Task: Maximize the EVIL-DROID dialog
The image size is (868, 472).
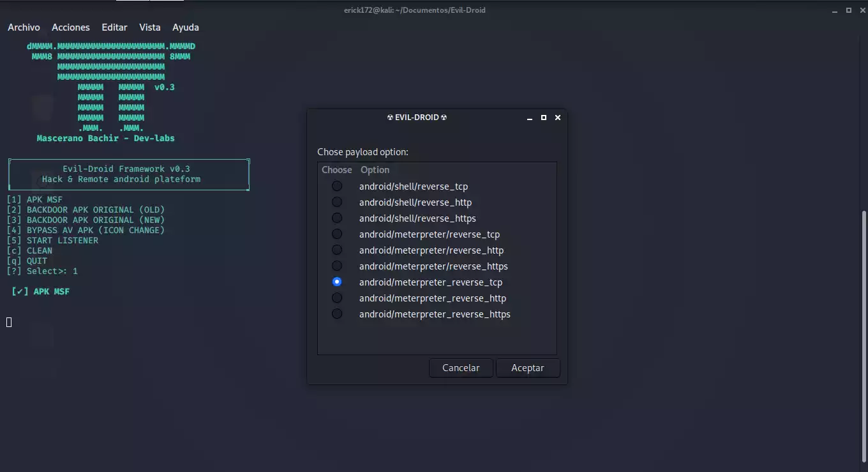Action: pos(544,118)
